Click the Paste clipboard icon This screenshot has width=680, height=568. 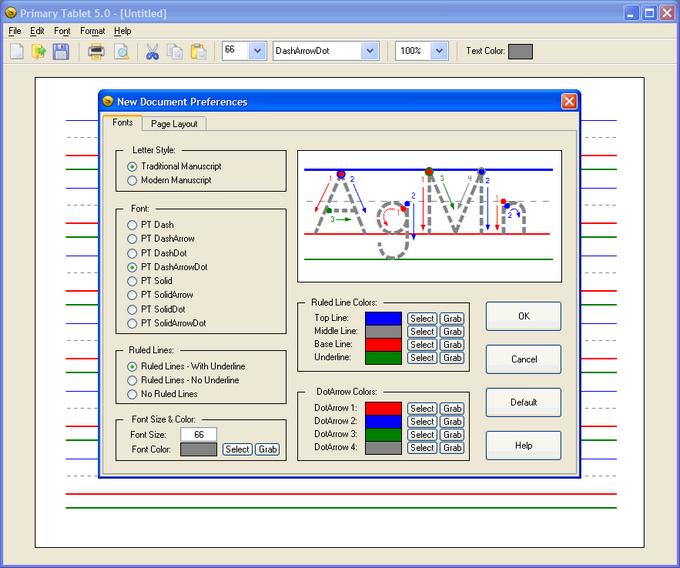point(198,51)
